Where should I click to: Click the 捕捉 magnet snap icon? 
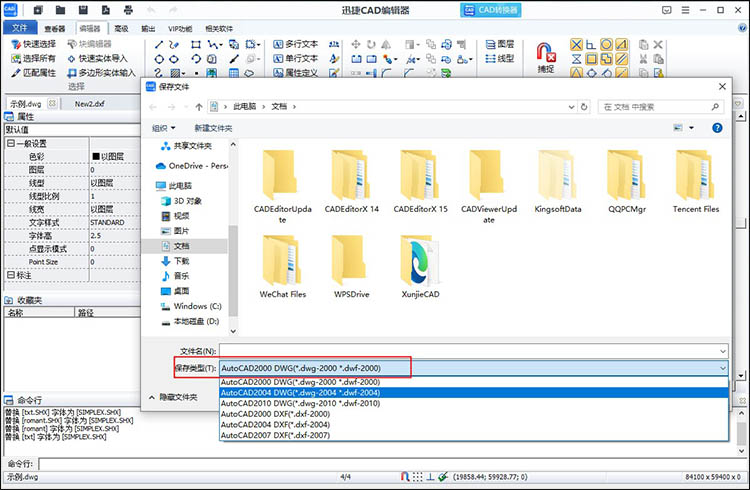pos(546,57)
